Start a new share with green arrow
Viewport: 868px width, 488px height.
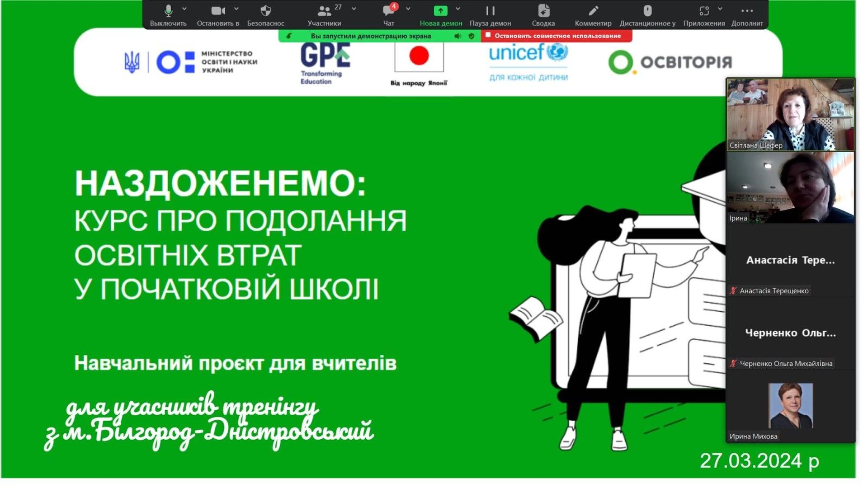coord(440,11)
